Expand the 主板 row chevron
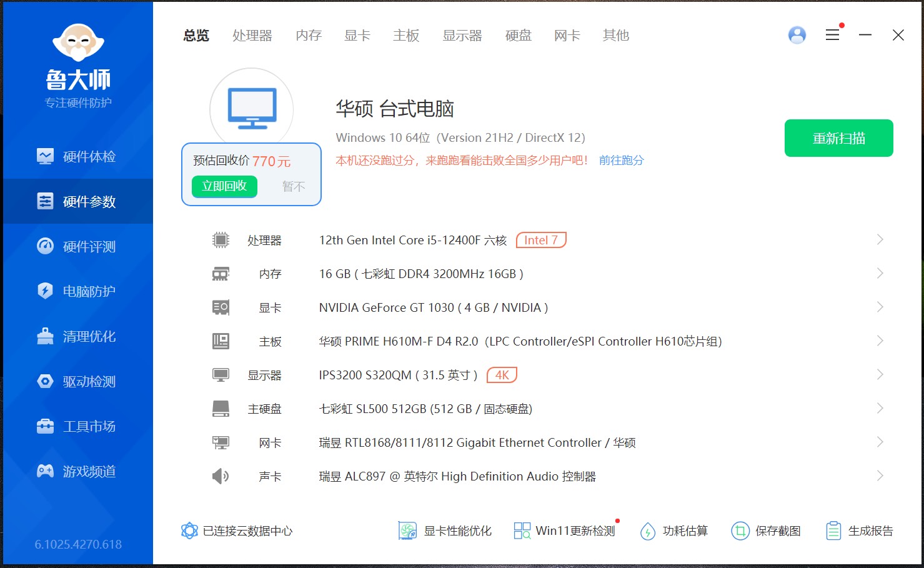Screen dimensions: 924x568 pyautogui.click(x=880, y=341)
